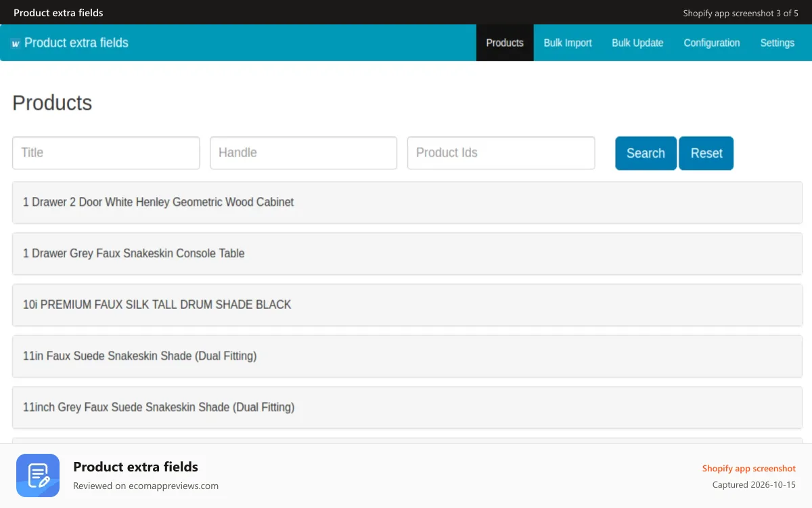This screenshot has height=508, width=812.
Task: Click the Product extra fields logo icon
Action: click(x=16, y=43)
